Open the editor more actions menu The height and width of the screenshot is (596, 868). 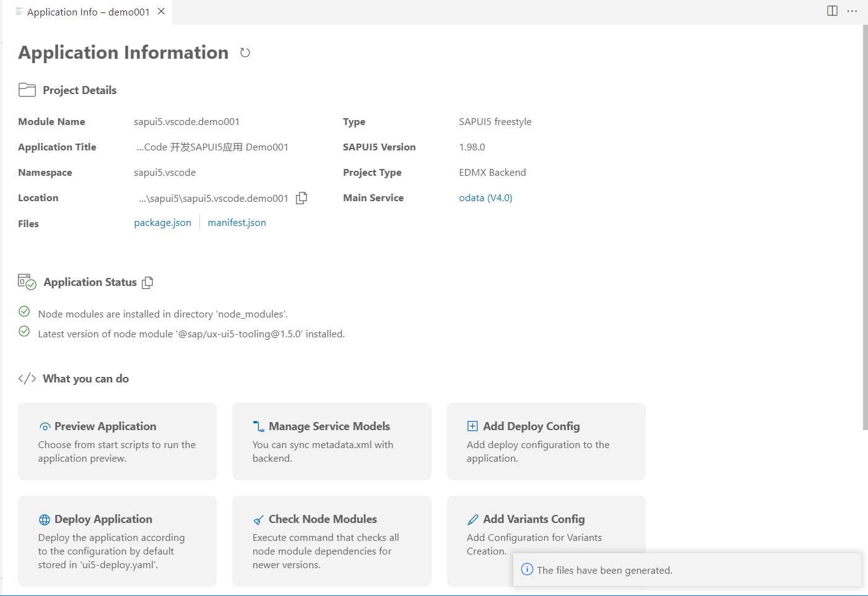pos(852,11)
